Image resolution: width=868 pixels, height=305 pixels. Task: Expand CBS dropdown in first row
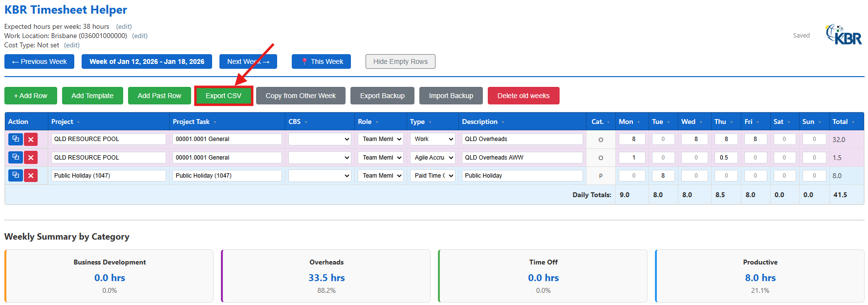coord(320,139)
